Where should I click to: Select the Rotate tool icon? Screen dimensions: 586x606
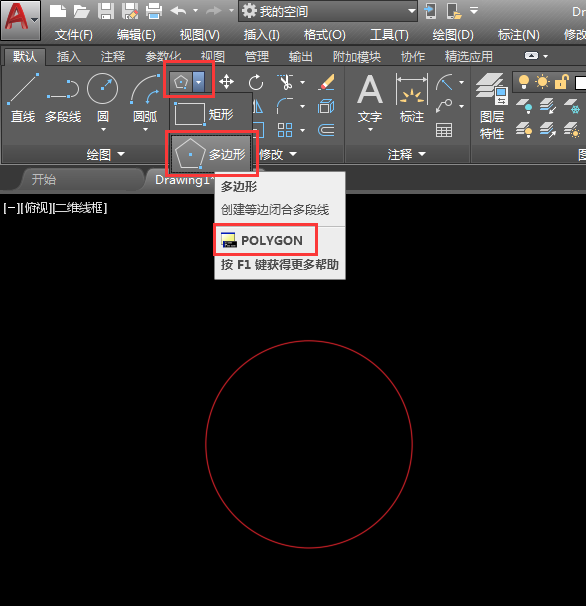tap(256, 82)
